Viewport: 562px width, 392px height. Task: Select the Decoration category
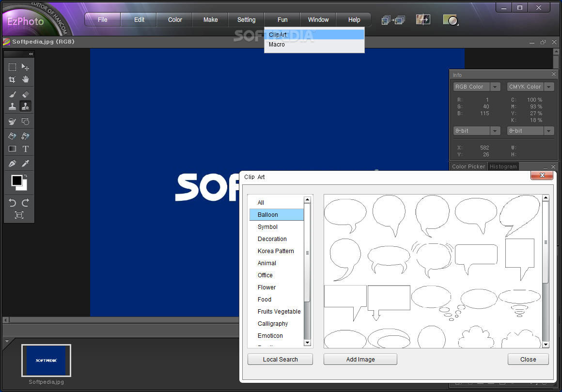click(276, 239)
